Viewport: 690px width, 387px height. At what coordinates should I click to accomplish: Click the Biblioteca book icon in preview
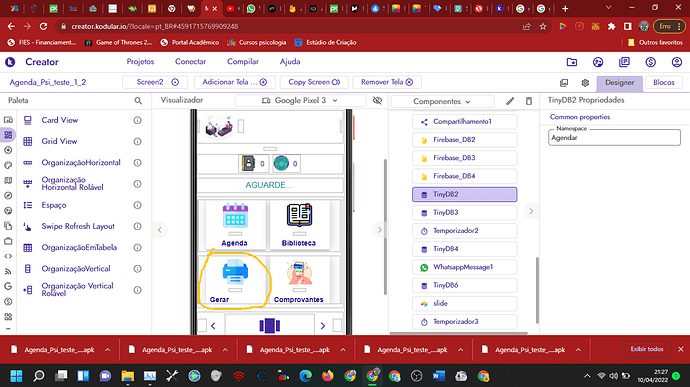(299, 215)
